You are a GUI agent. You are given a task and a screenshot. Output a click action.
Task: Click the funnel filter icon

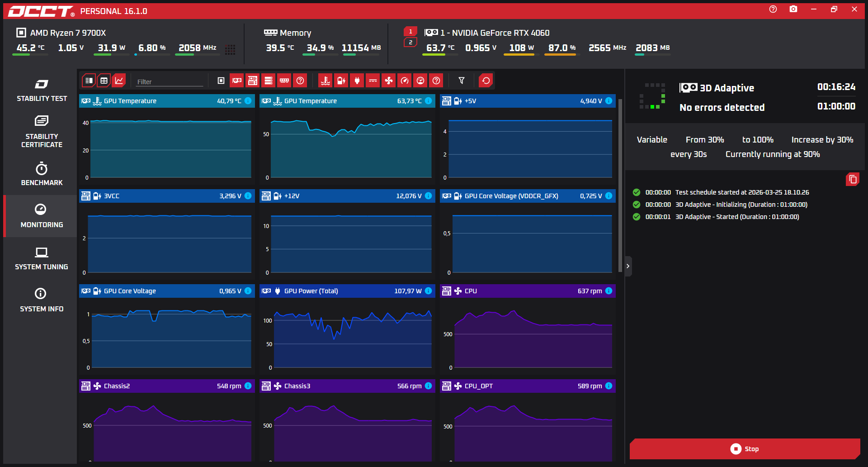[x=462, y=81]
